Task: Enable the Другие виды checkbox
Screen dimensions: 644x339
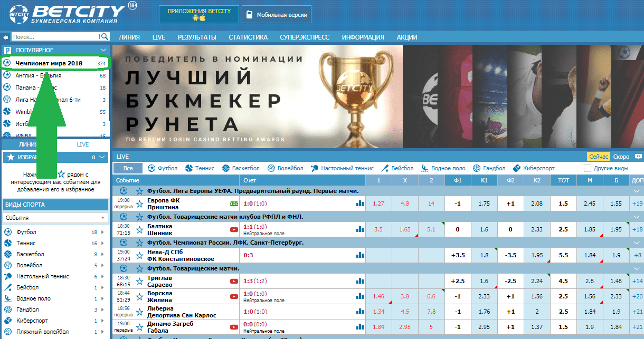Action: point(588,168)
